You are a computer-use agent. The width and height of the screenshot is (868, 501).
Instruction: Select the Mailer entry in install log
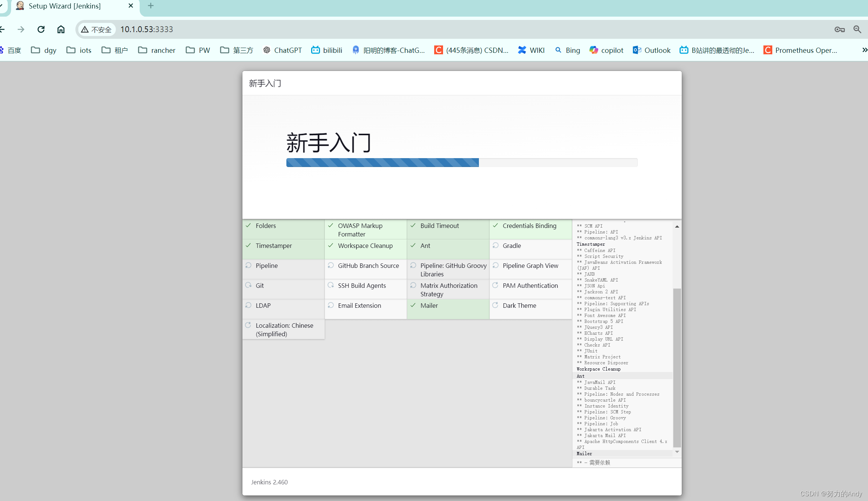click(x=584, y=454)
